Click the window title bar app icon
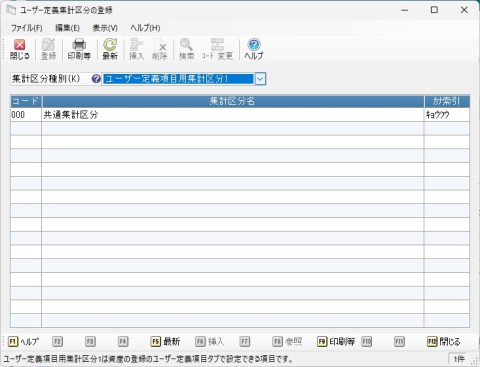Image resolution: width=480 pixels, height=367 pixels. 11,10
